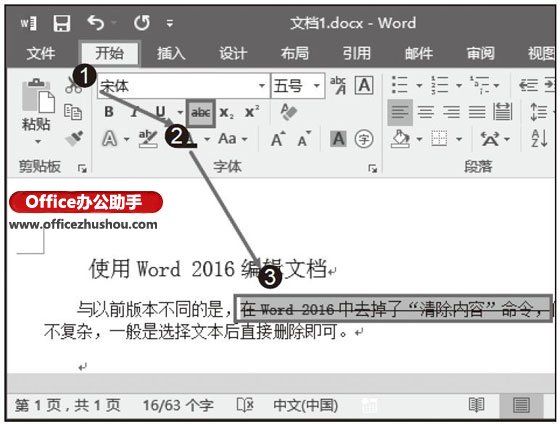Apply subscript with the x₂ icon
Screen dimensions: 560x424
point(226,113)
